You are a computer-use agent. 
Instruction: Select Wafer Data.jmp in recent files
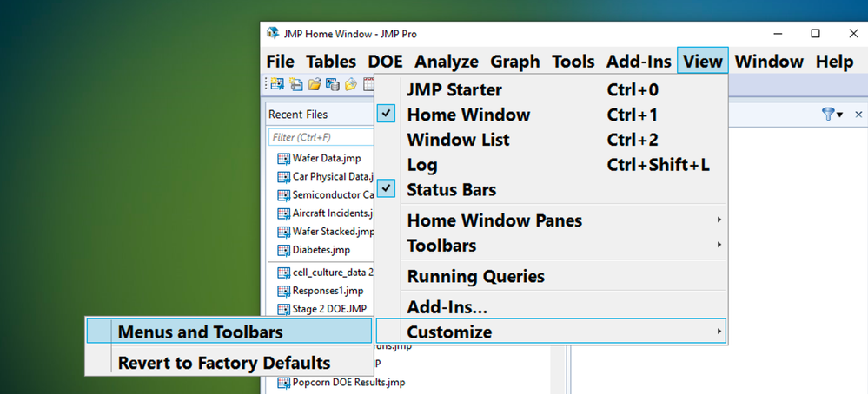(327, 159)
